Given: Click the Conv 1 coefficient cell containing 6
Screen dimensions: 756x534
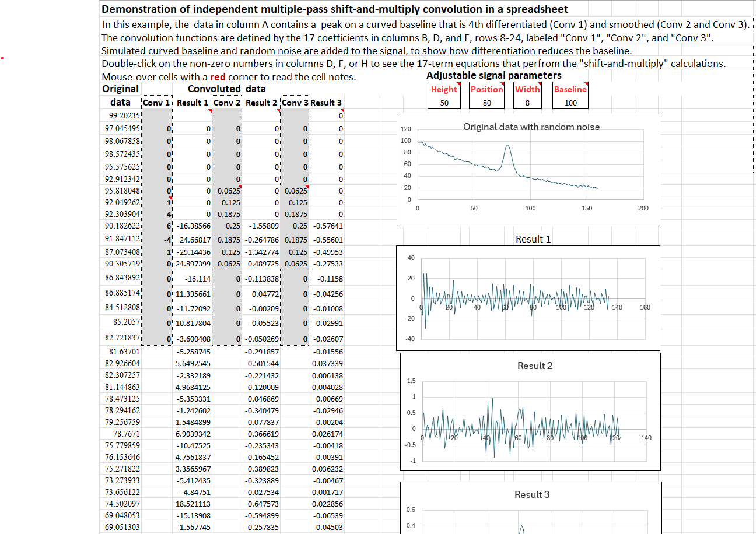Looking at the screenshot, I should [x=157, y=226].
